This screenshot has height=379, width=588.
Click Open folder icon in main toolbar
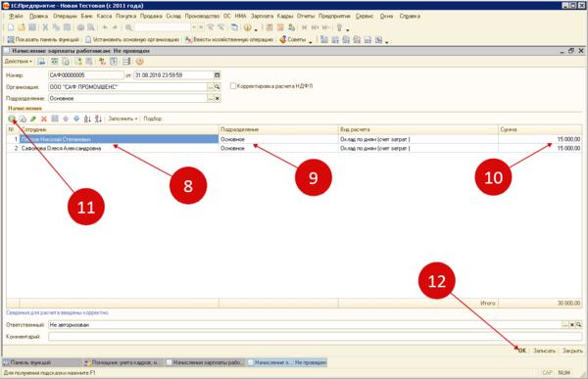(x=22, y=27)
